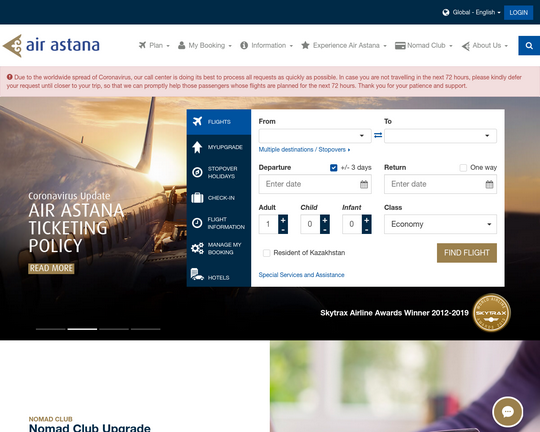The height and width of the screenshot is (432, 540).
Task: Select the Flights tab
Action: 219,122
